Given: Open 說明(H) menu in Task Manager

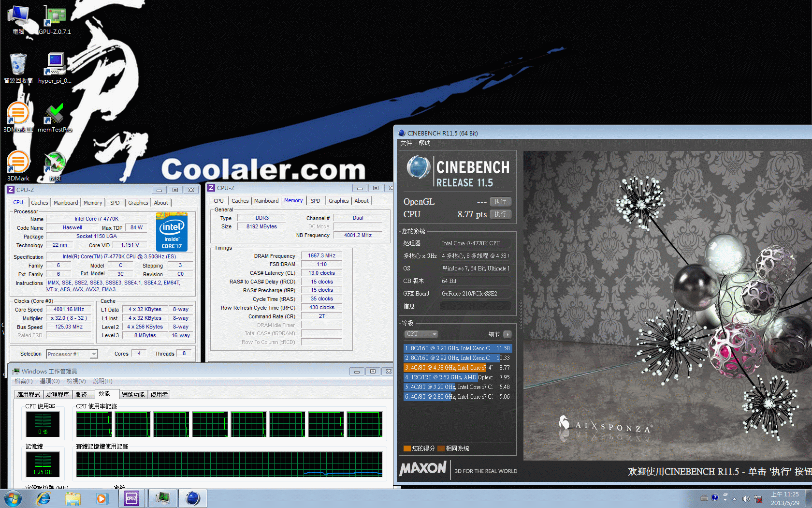Looking at the screenshot, I should [102, 381].
